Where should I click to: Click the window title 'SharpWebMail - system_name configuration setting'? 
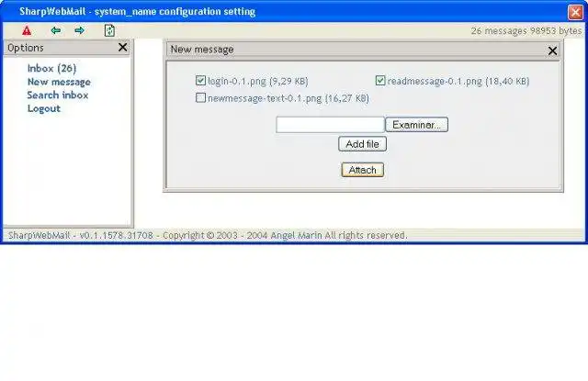[138, 12]
